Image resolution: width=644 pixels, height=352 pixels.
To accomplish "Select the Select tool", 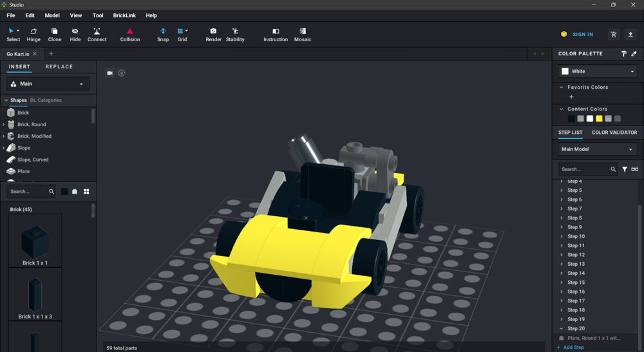I will point(13,35).
